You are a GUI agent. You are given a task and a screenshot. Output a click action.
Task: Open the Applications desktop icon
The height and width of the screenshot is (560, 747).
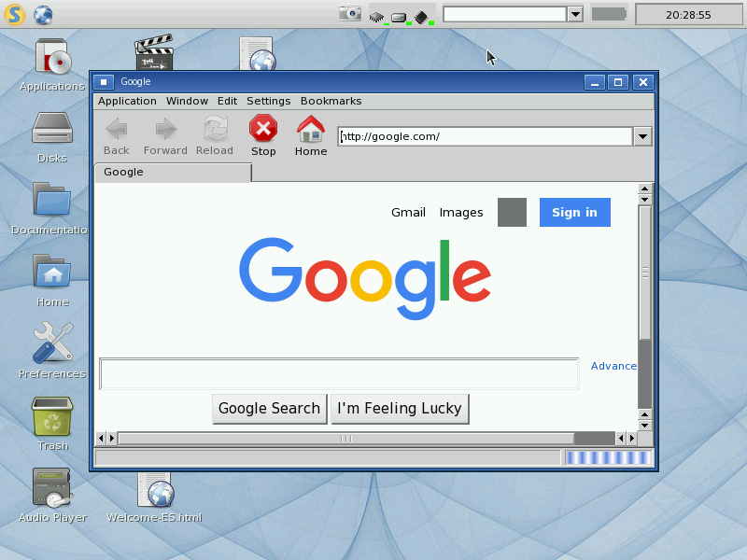(x=52, y=57)
